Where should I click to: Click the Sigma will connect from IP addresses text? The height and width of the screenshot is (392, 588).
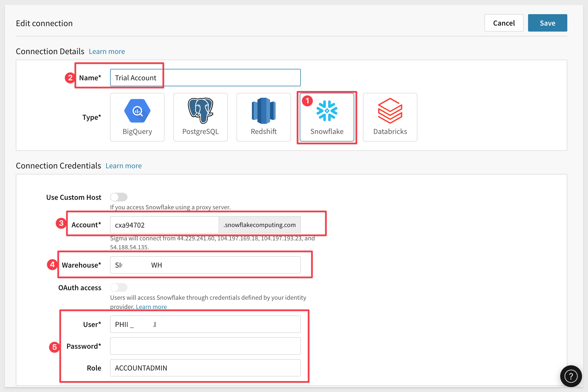213,243
